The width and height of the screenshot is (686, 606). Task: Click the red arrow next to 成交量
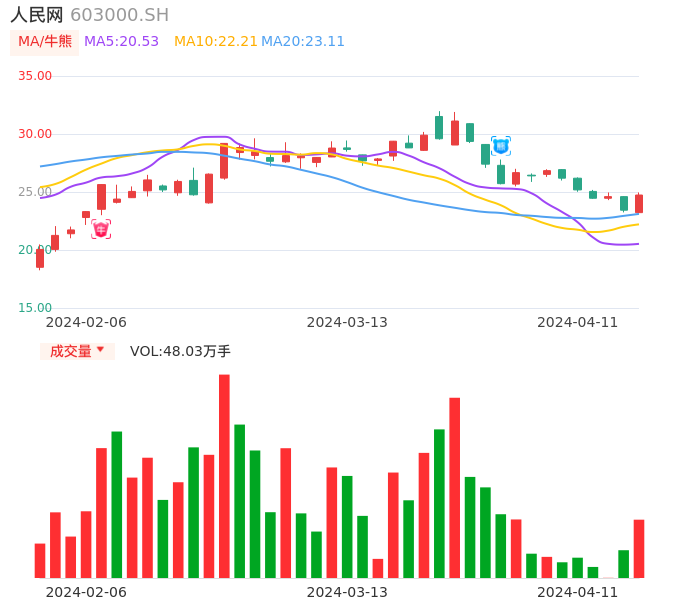pyautogui.click(x=100, y=350)
